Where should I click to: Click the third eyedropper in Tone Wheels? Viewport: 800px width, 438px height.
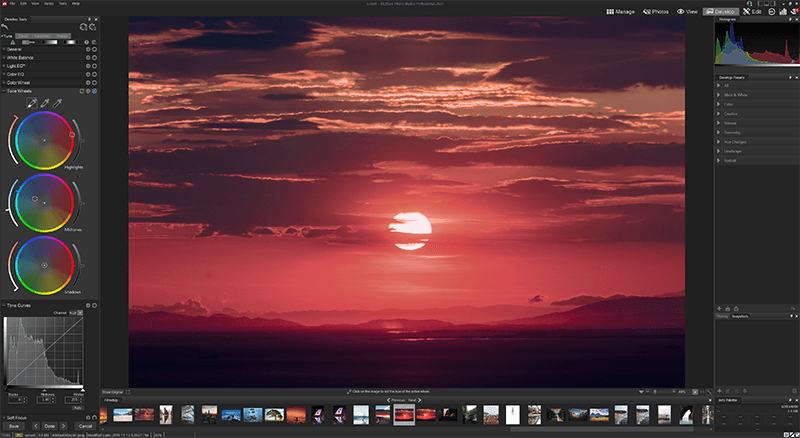[57, 103]
